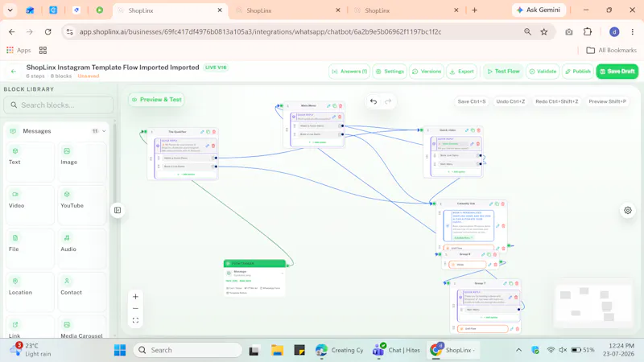644x362 pixels.
Task: Open Windows Start menu
Action: tap(120, 350)
